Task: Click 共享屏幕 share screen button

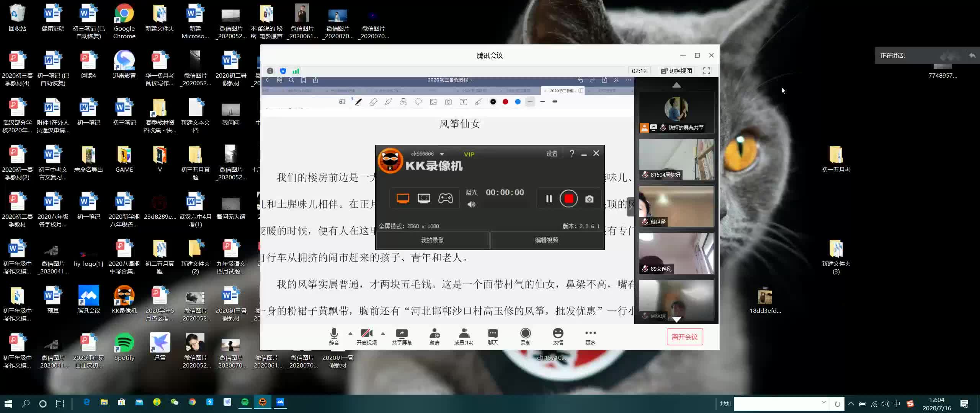Action: (x=402, y=337)
